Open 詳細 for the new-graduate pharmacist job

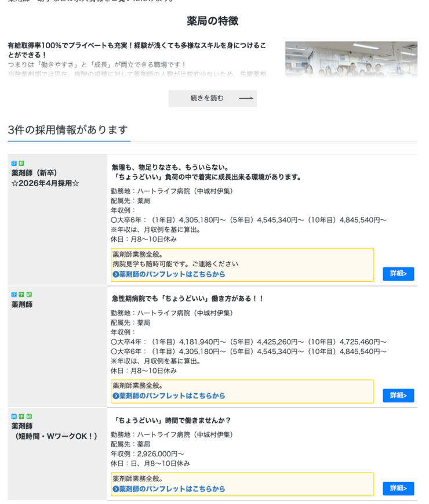click(x=398, y=274)
